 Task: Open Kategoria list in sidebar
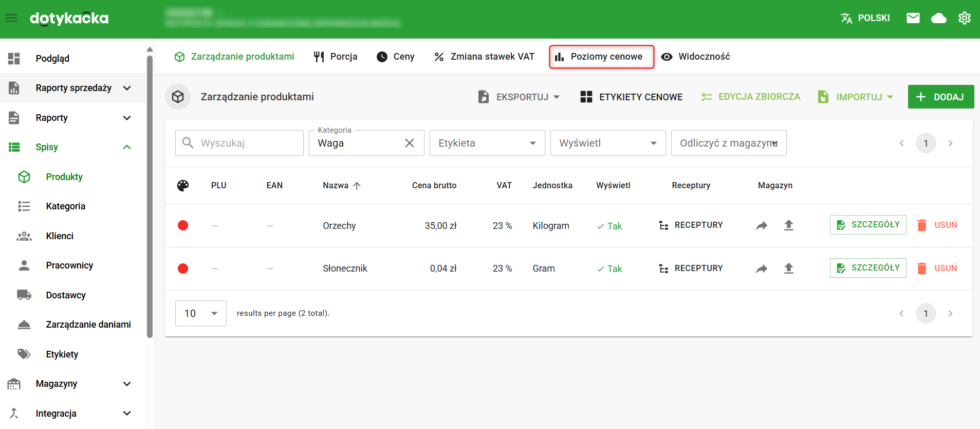72,206
